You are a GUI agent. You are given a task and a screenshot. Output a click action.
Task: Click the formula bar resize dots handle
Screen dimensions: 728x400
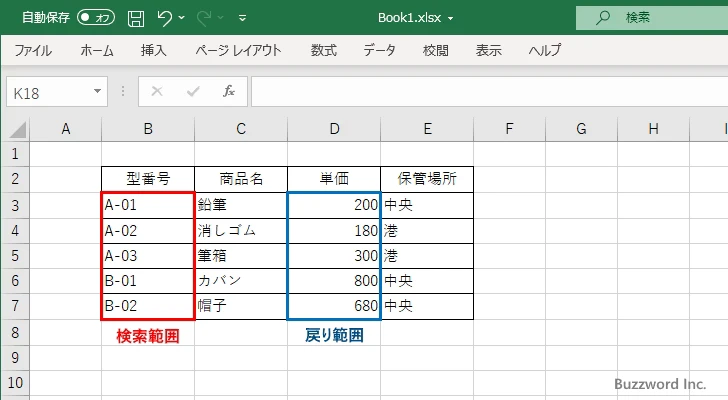tap(123, 91)
